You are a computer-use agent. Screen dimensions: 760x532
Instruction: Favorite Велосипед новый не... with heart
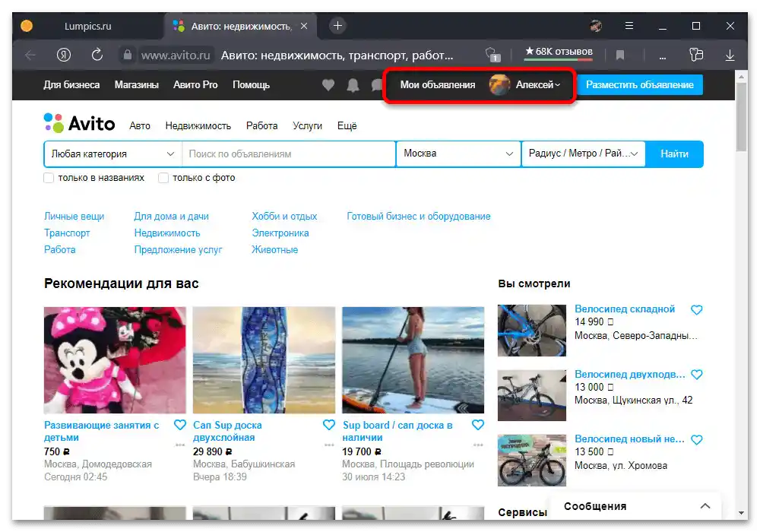point(696,440)
